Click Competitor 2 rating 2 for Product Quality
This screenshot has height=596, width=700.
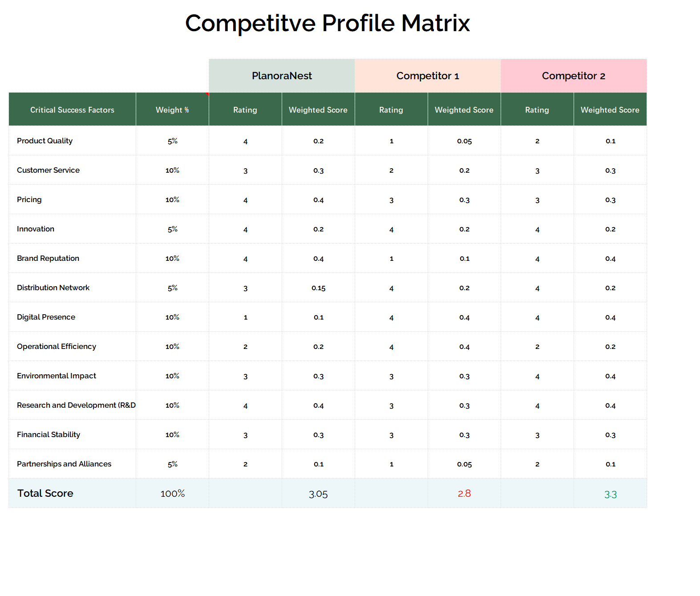538,141
